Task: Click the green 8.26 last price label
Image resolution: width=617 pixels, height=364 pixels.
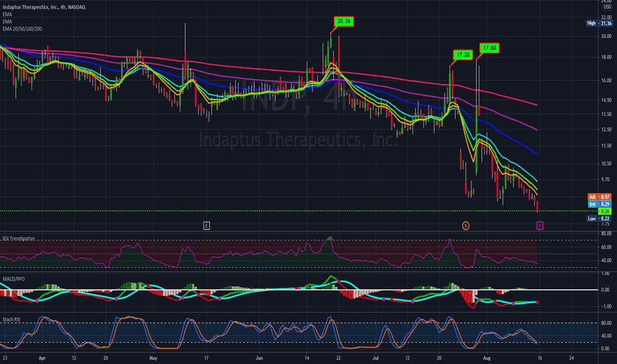Action: (605, 211)
